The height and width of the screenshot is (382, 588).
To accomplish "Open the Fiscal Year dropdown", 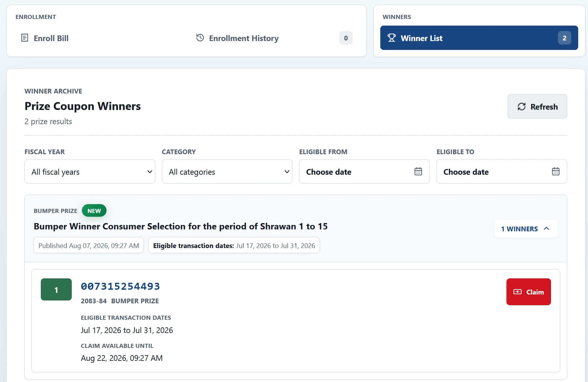I will pos(90,172).
